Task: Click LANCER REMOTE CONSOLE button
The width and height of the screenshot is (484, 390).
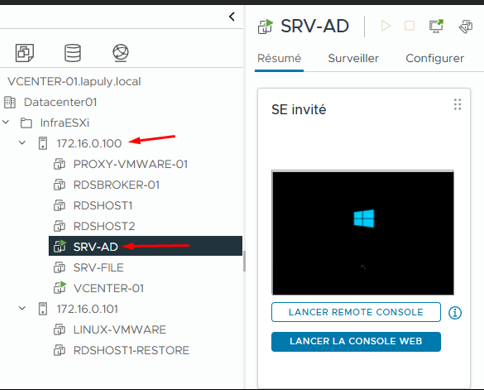Action: [x=356, y=312]
